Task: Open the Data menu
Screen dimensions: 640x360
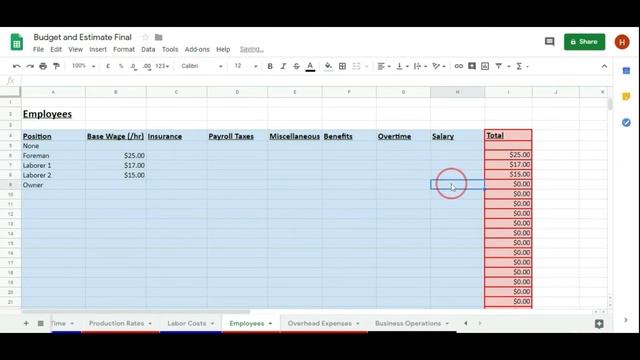Action: pos(148,49)
